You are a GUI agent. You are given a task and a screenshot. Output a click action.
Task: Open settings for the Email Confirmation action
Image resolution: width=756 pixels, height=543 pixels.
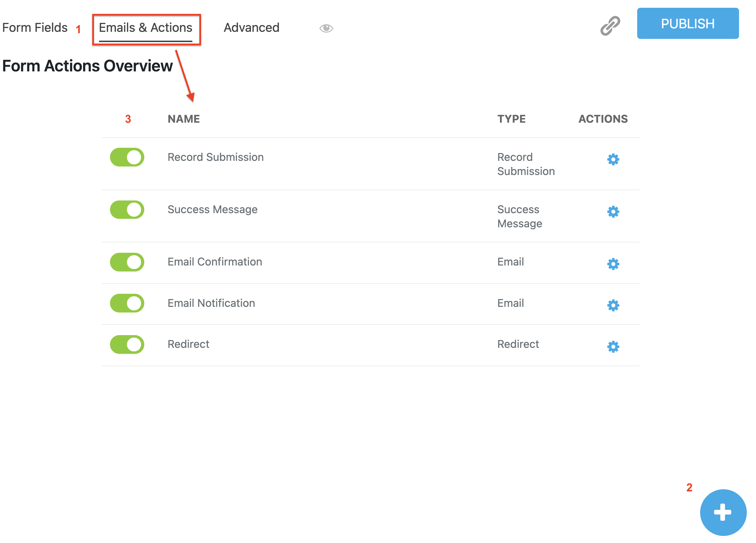(x=613, y=264)
